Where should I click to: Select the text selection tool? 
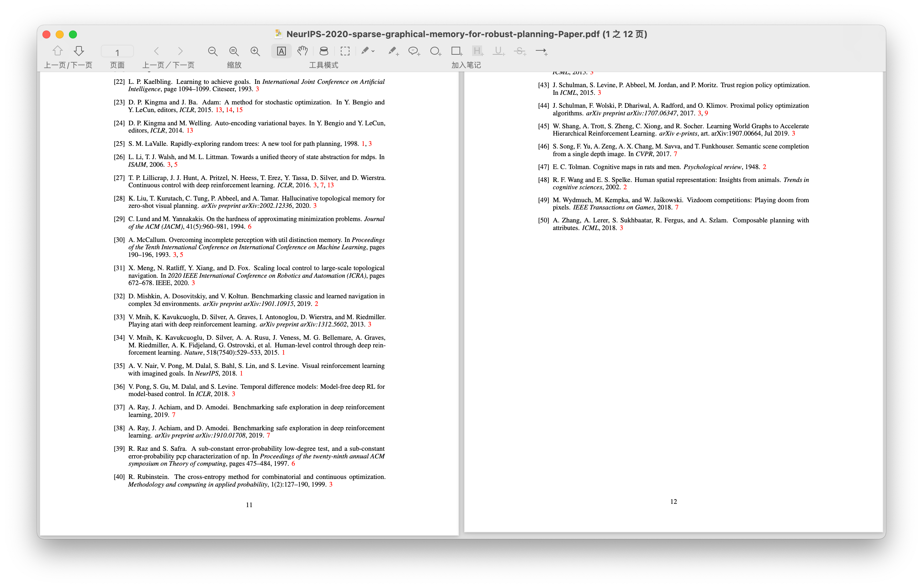[x=281, y=51]
